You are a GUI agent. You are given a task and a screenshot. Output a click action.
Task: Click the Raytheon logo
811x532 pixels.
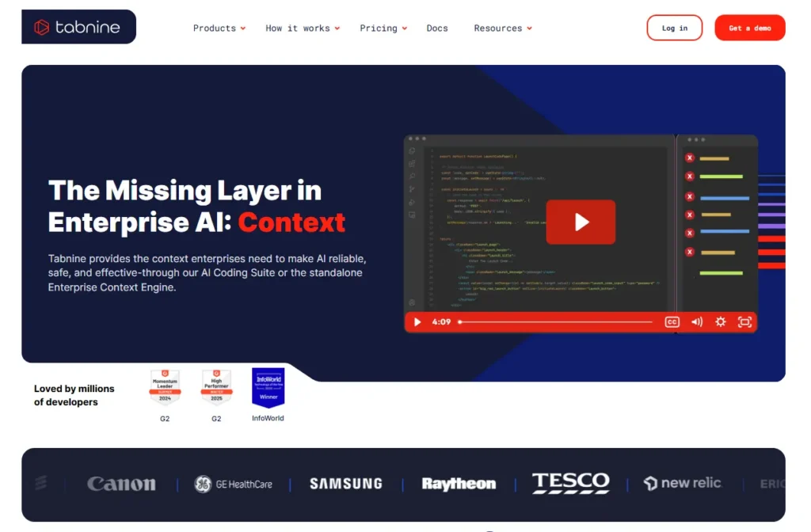tap(459, 484)
